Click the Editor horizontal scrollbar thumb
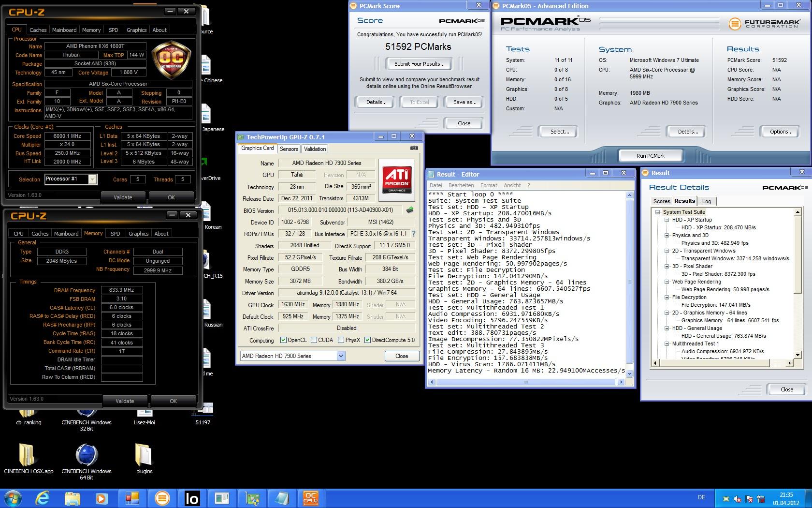This screenshot has height=508, width=812. (526, 382)
